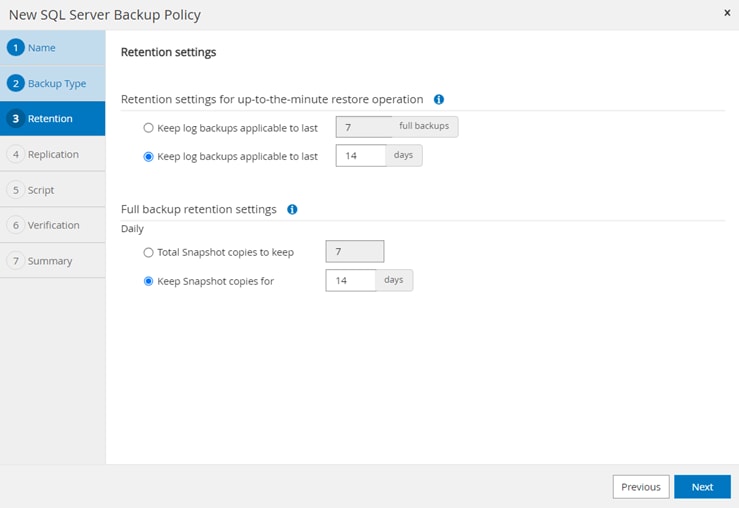Click the Snapshot copies days field showing 14

(351, 280)
